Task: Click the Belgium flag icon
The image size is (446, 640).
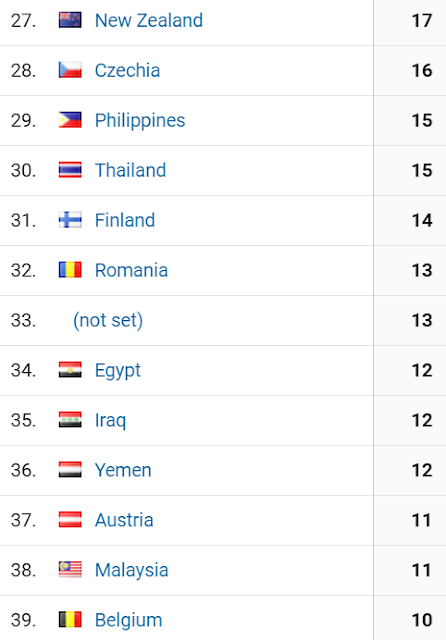Action: point(70,620)
